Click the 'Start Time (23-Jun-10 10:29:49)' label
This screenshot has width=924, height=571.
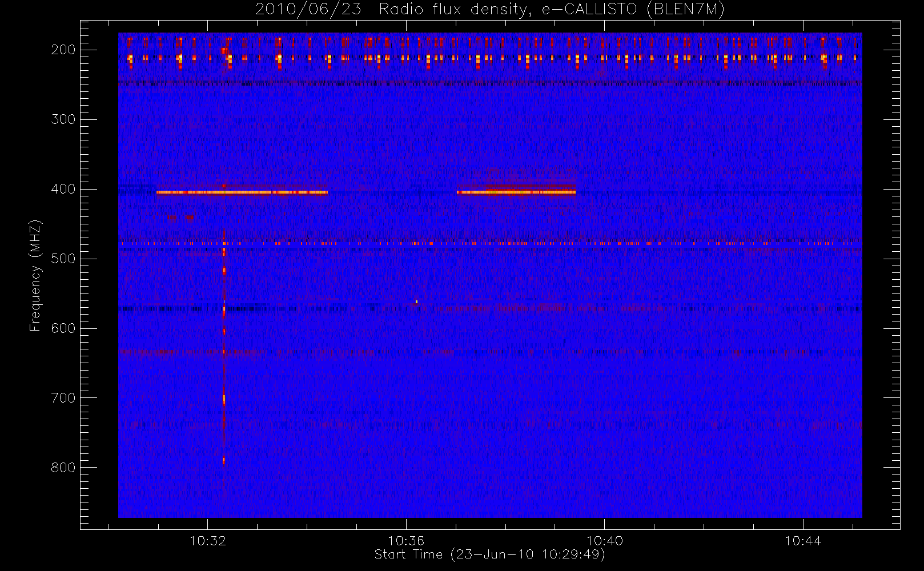(489, 554)
